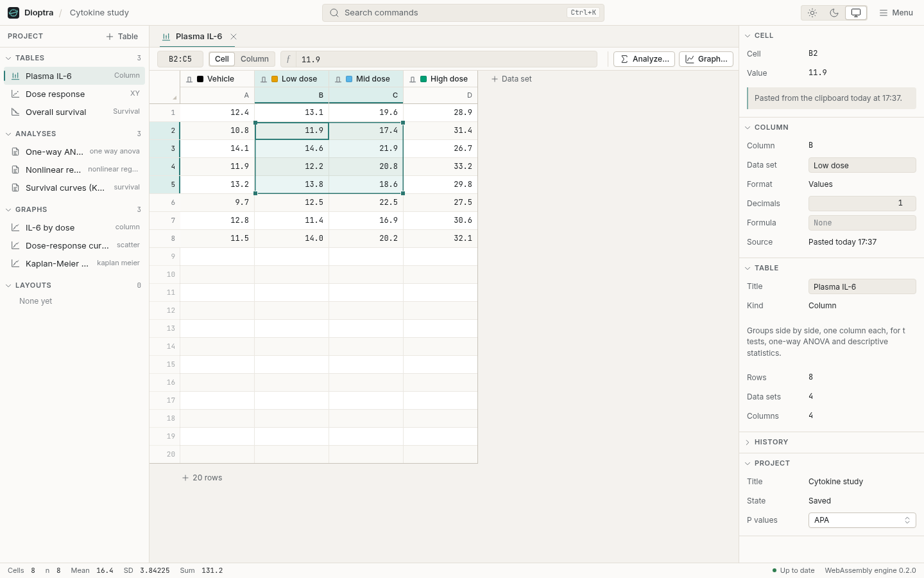Click the bar-chart icon beside Low dose header
Image resolution: width=924 pixels, height=578 pixels.
pos(264,79)
